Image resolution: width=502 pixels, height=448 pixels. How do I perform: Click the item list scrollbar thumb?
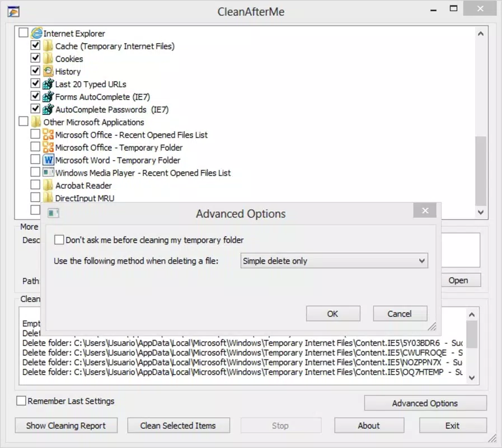click(481, 170)
